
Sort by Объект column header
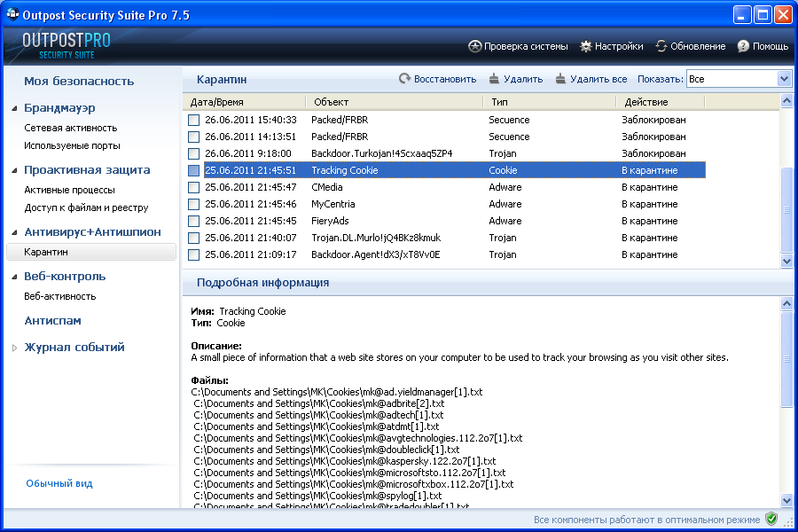tap(395, 102)
